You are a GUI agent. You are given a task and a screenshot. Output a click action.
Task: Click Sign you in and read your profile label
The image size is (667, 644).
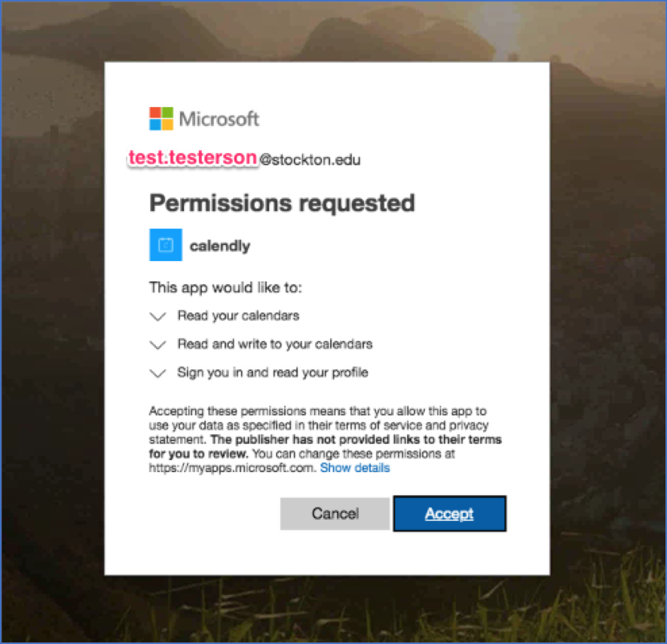pos(272,373)
